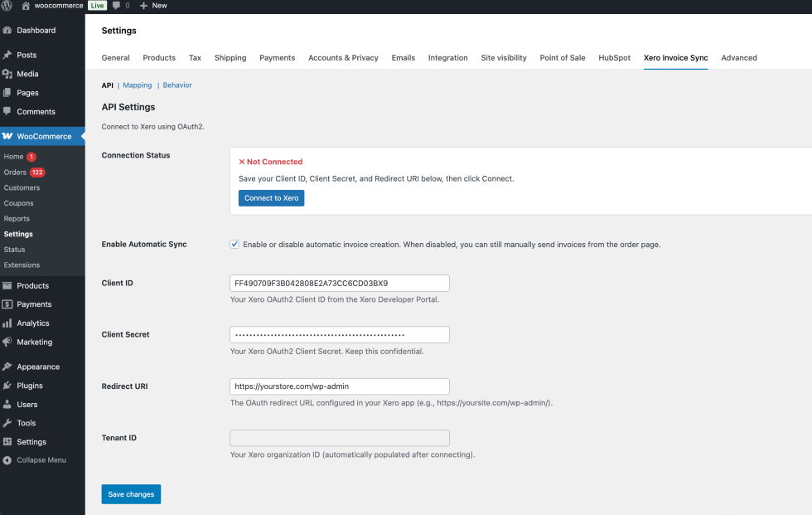Click the empty Tenant ID field
Image resolution: width=812 pixels, height=515 pixels.
340,439
